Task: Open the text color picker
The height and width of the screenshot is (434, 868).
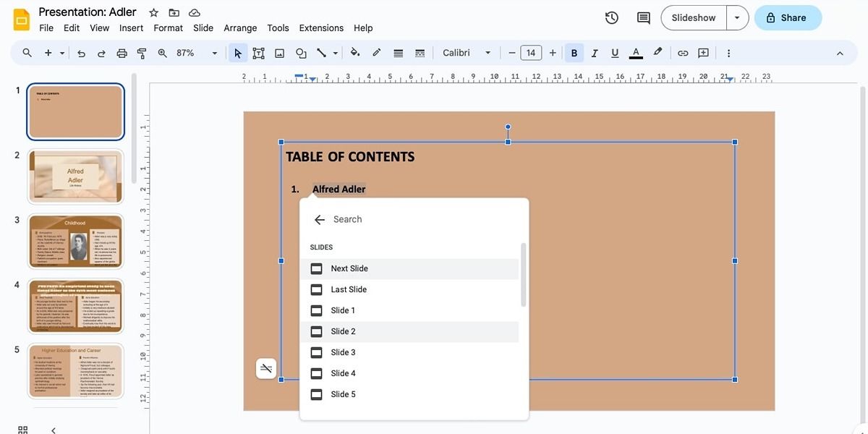Action: click(635, 52)
